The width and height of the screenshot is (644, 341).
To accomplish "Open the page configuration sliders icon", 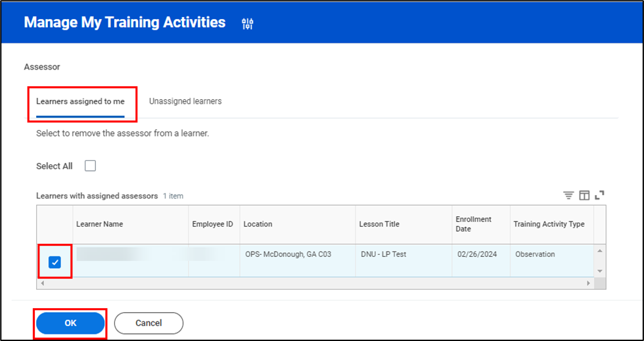I will point(248,24).
